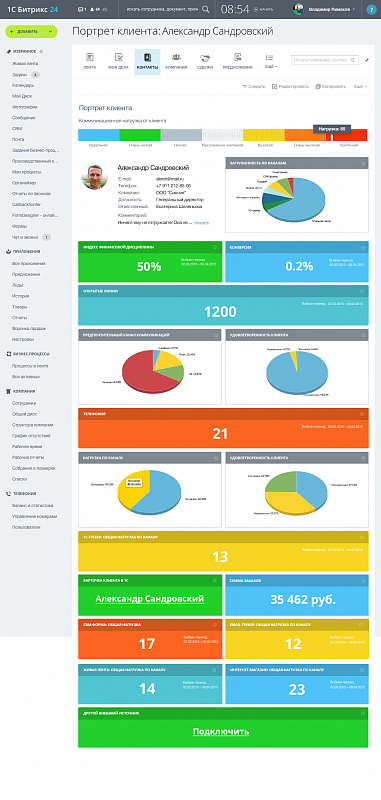Open the Предложения icon
The image size is (381, 800).
237,57
